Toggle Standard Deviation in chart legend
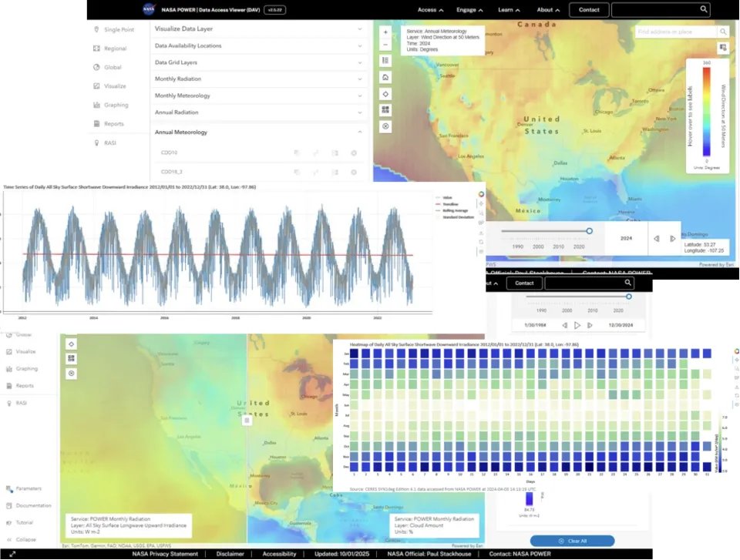This screenshot has width=740, height=560. pos(455,217)
